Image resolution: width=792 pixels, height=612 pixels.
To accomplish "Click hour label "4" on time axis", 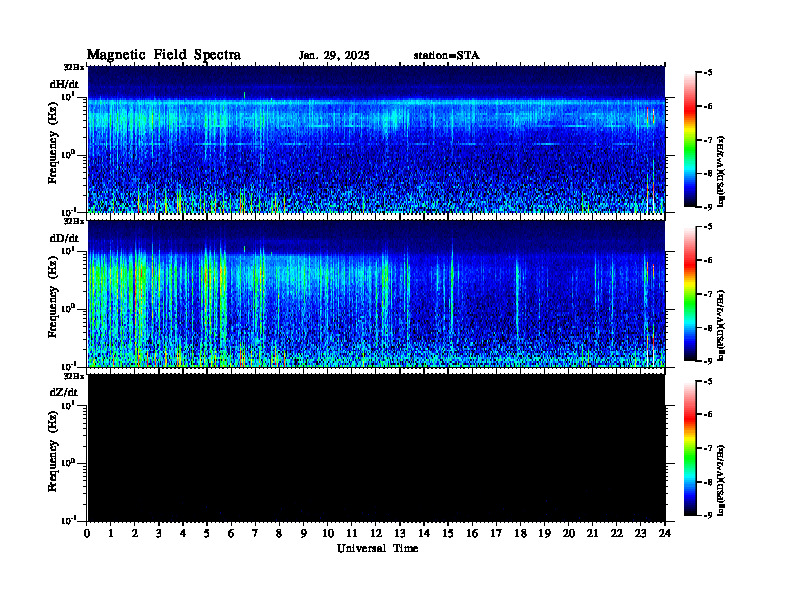I will click(x=183, y=533).
